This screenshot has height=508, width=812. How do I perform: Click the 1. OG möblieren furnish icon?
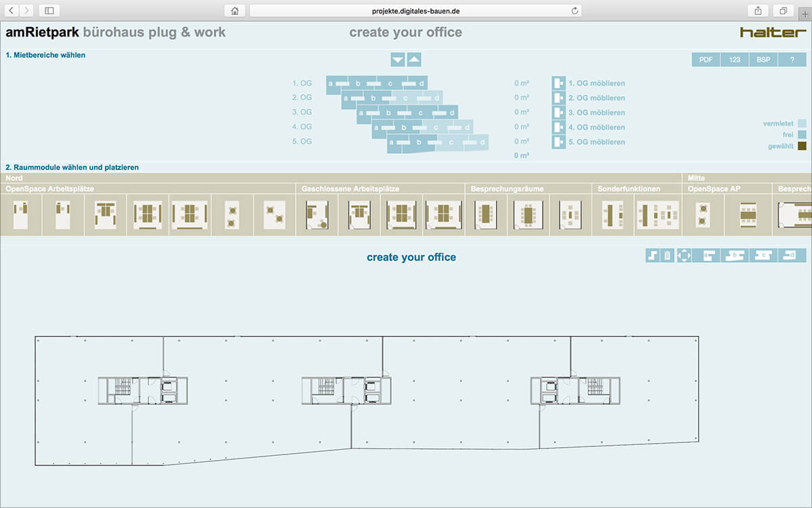tap(558, 83)
